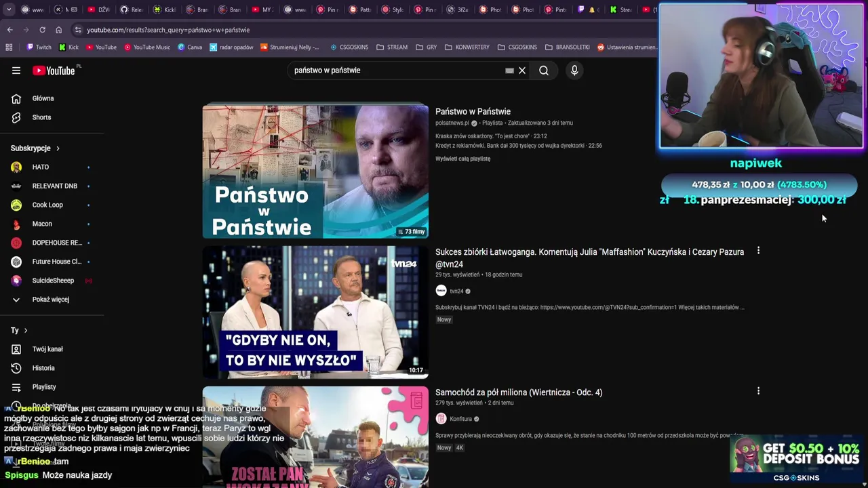Open Twitch bookmark
The image size is (868, 488).
[x=39, y=47]
